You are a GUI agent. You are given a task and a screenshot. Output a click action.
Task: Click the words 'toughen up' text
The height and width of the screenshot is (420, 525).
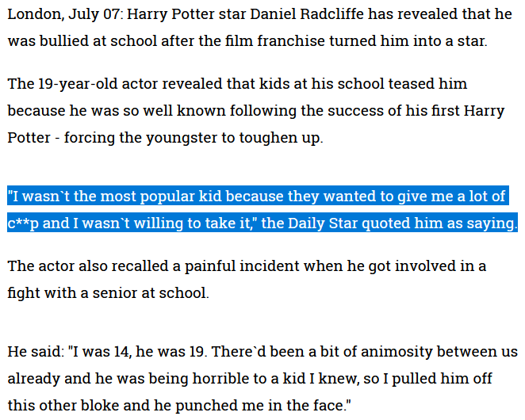pos(281,138)
